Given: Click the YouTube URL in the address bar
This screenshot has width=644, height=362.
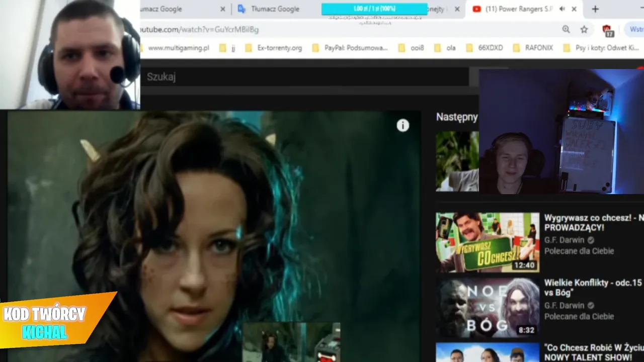Looking at the screenshot, I should point(199,30).
